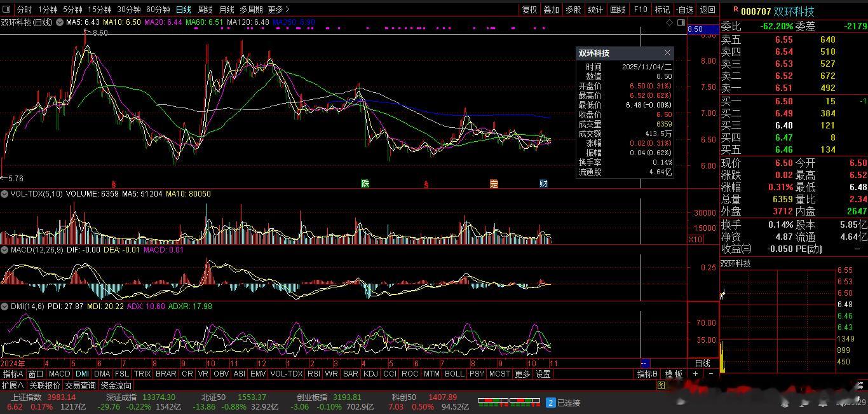Select the 5分钟 period tab
This screenshot has height=414, width=868.
72,10
